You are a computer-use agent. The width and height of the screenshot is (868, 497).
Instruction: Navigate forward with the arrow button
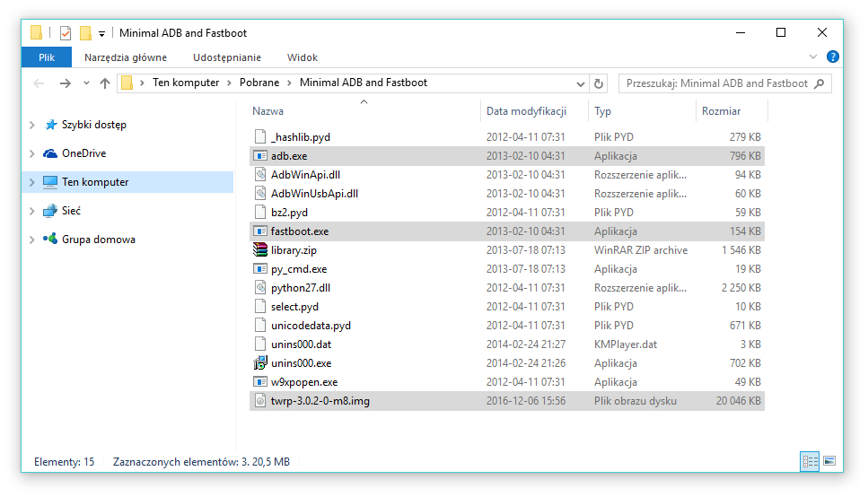66,83
